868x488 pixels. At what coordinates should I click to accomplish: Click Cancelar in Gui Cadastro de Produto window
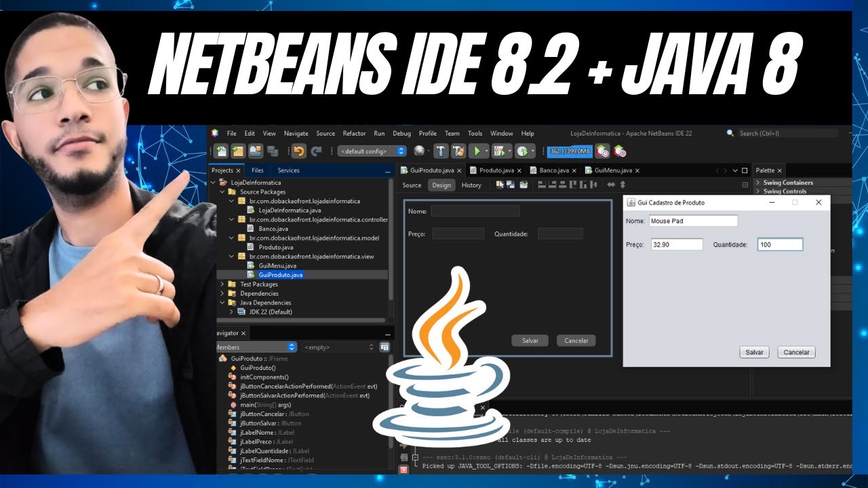[797, 352]
